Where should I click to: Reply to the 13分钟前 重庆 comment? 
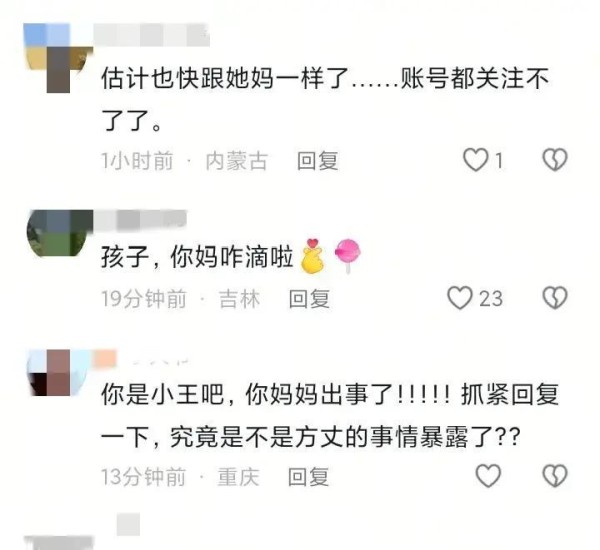[x=308, y=477]
